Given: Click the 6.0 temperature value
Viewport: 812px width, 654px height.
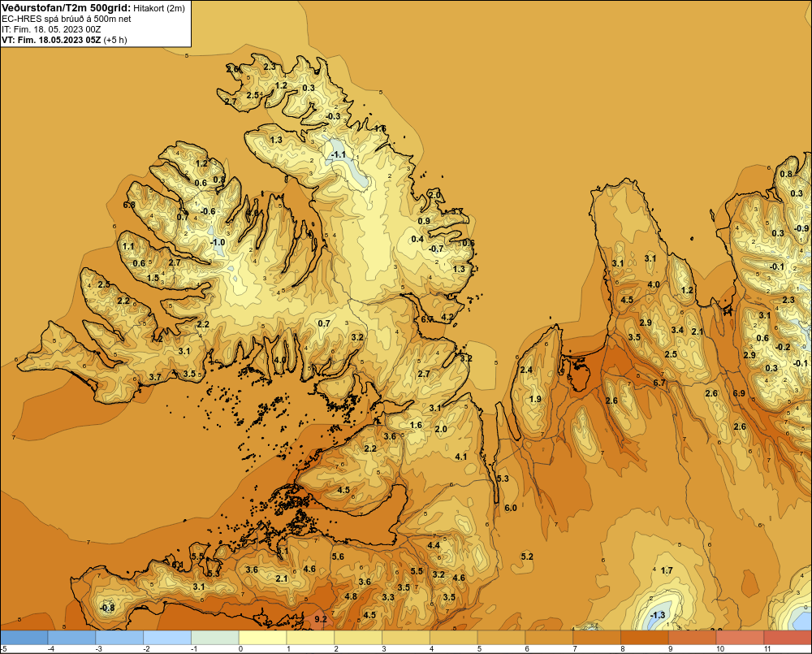Looking at the screenshot, I should coord(511,507).
